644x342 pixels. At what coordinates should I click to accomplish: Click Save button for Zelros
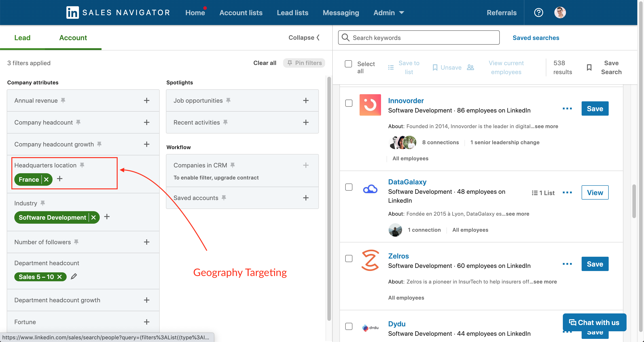595,264
